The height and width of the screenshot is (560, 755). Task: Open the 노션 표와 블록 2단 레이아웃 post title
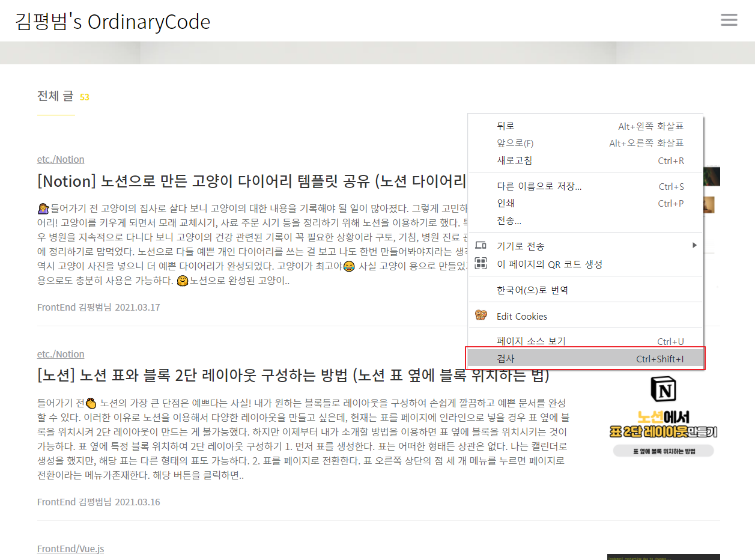[293, 376]
